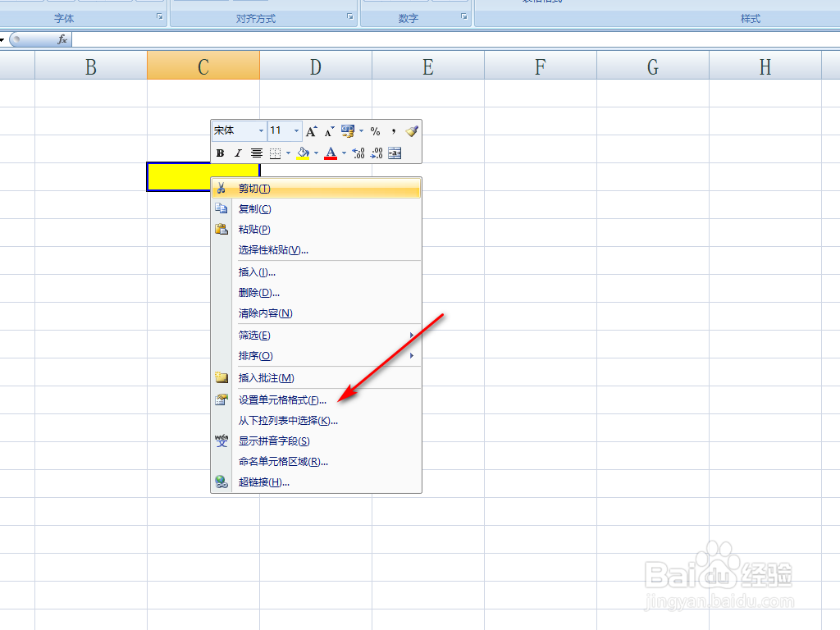840x630 pixels.
Task: Click format cells icon beside 设置单元格格式
Action: pos(221,399)
